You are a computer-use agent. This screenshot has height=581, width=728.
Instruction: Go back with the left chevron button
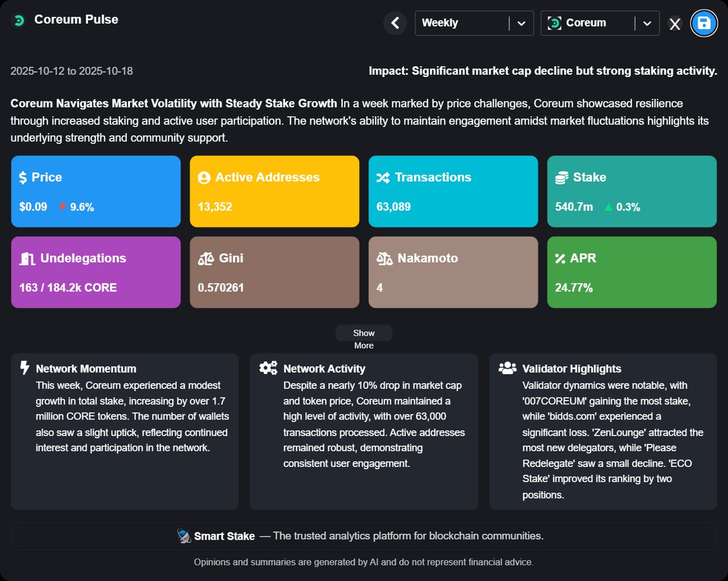pyautogui.click(x=395, y=23)
